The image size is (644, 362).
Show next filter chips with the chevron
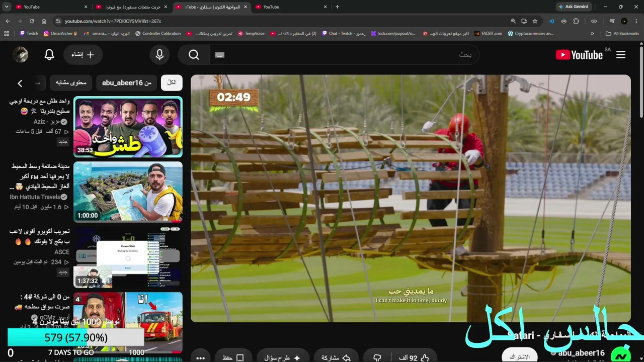pyautogui.click(x=20, y=83)
